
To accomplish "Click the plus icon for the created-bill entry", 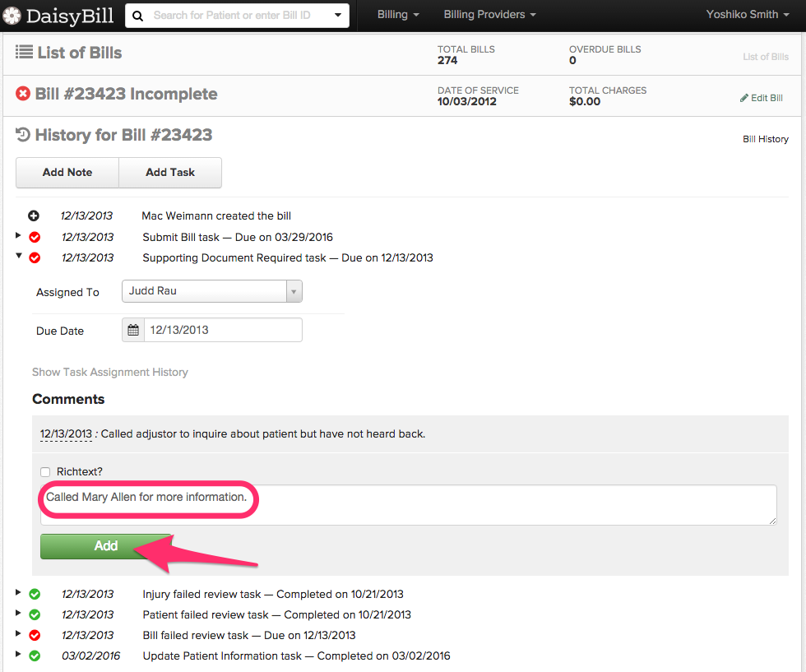I will tap(34, 216).
